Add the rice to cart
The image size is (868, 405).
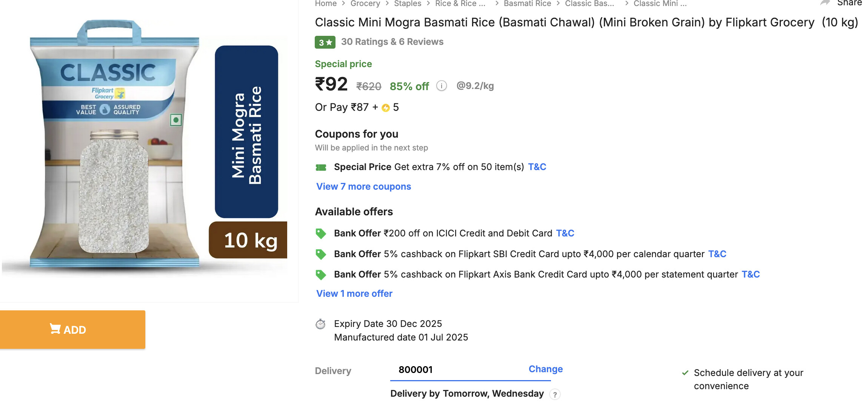72,330
